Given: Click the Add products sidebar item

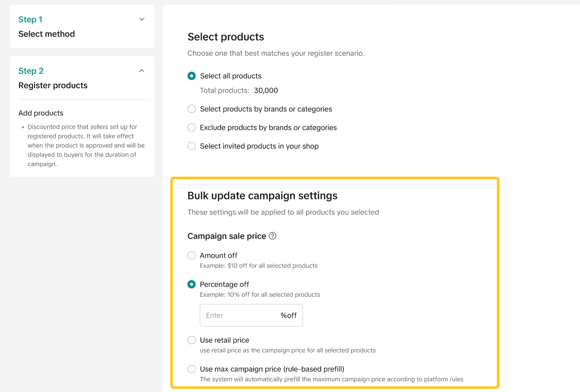Looking at the screenshot, I should [x=41, y=113].
